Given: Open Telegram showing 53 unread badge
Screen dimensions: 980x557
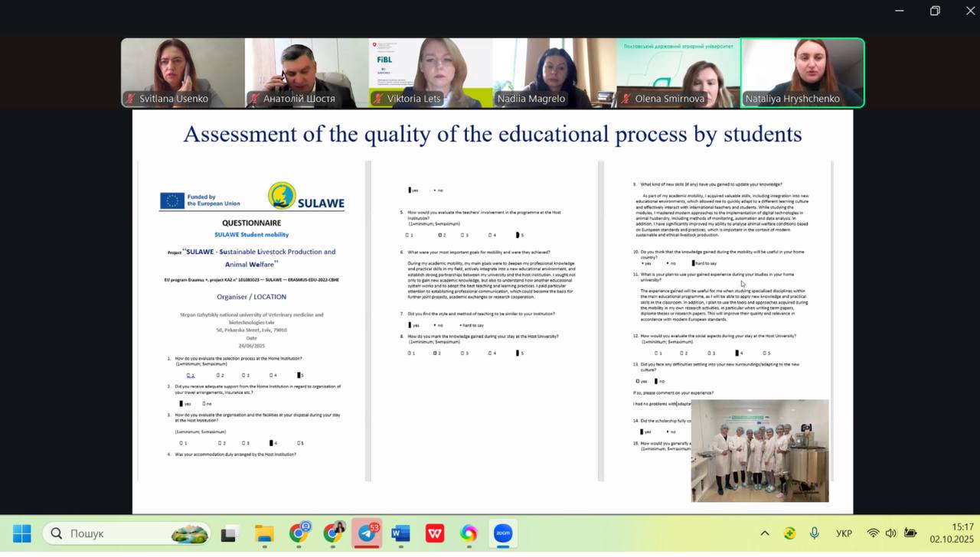Looking at the screenshot, I should pyautogui.click(x=367, y=533).
